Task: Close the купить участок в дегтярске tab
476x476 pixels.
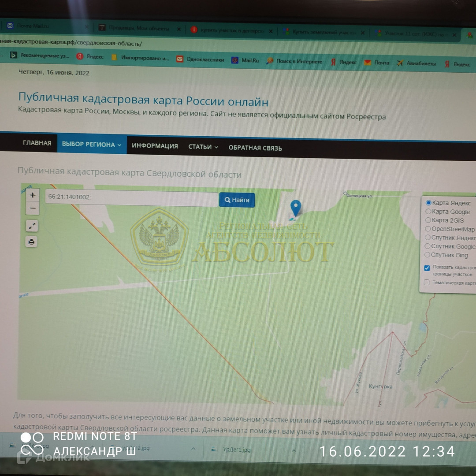Action: pos(271,31)
